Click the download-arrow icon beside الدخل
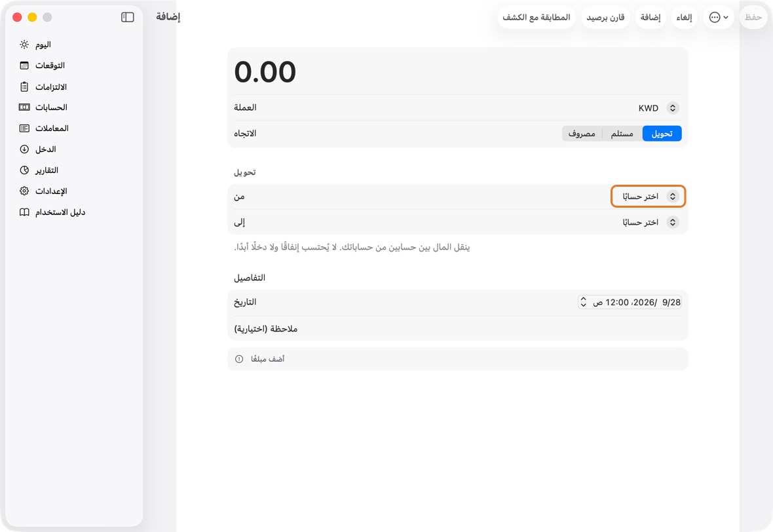773x532 pixels. [24, 149]
